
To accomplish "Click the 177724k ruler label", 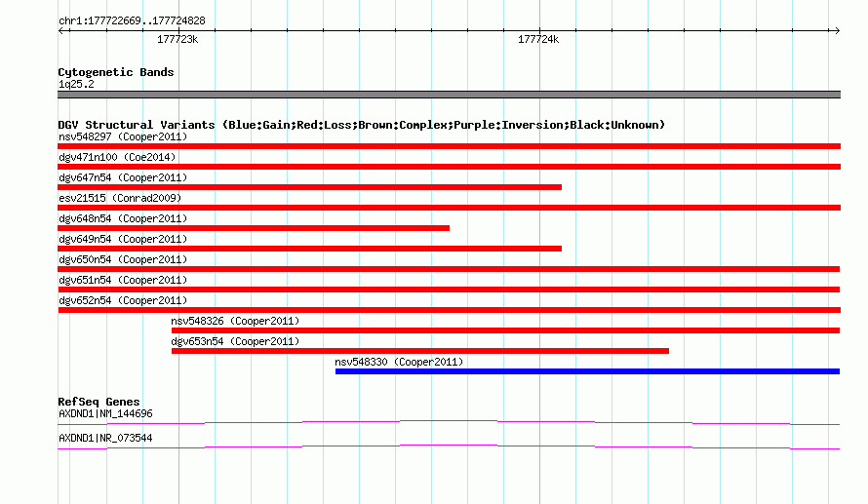I will (538, 39).
